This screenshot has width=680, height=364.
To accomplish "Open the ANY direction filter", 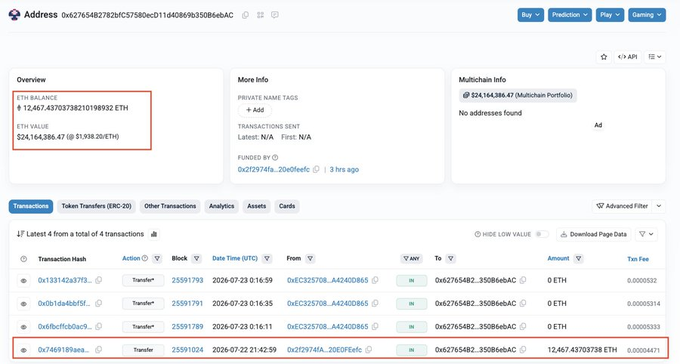I will 411,259.
